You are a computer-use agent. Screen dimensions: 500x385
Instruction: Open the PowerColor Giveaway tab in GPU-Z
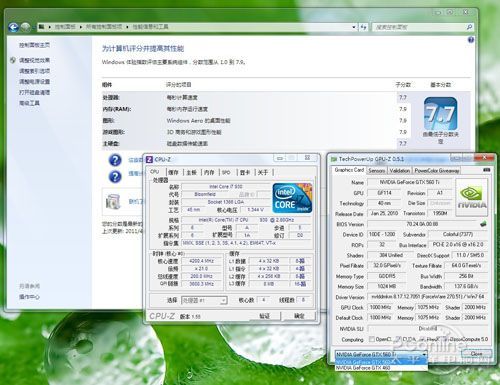(x=437, y=170)
